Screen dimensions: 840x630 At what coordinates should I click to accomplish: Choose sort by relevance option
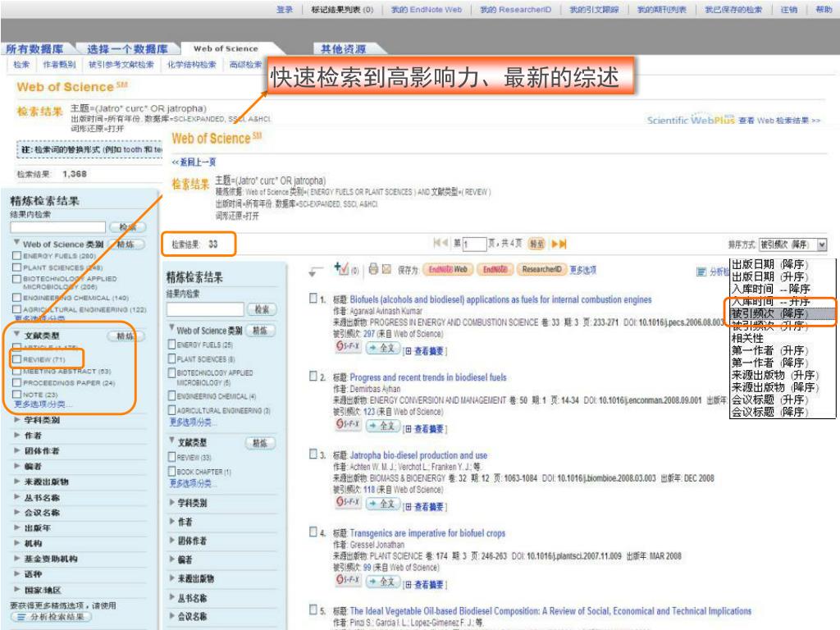tap(747, 338)
